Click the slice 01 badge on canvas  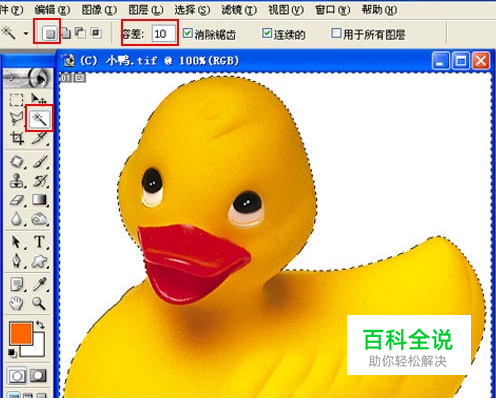tap(66, 78)
